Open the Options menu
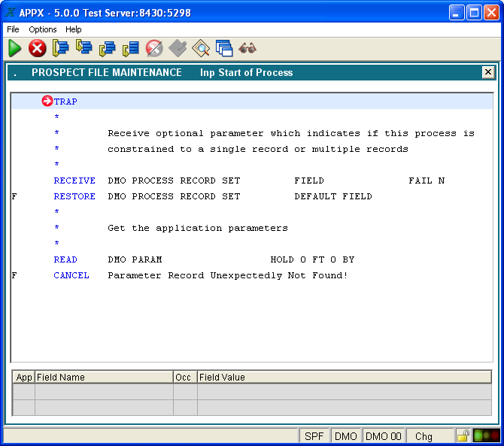Viewport: 504px width, 446px height. click(x=43, y=29)
